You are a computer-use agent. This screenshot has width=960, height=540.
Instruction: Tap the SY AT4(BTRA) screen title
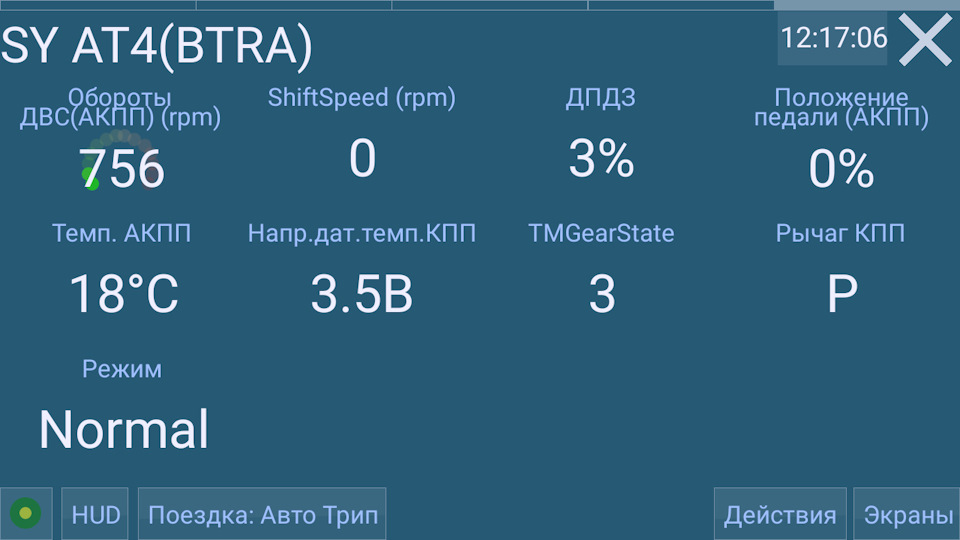157,45
